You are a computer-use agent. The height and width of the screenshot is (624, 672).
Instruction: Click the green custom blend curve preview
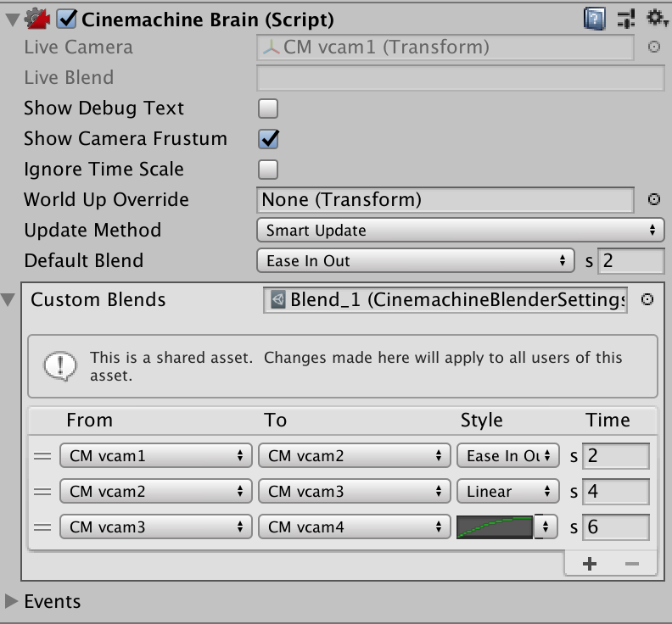[496, 527]
